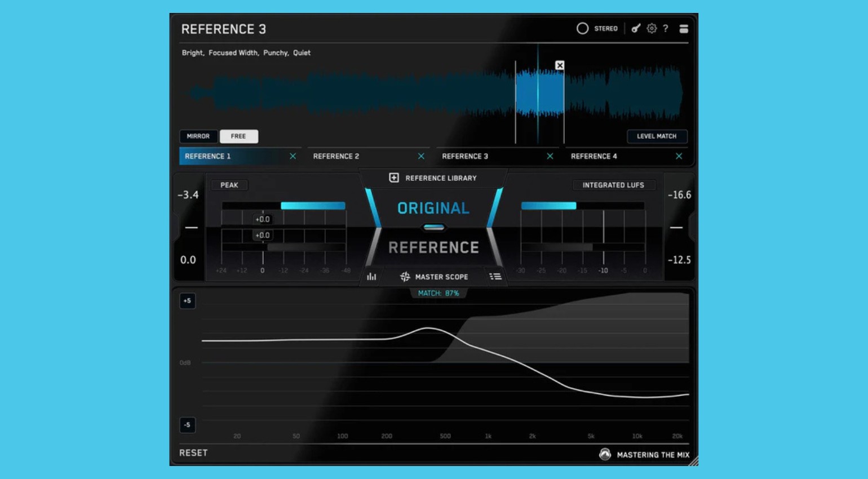
Task: Click INTEGRATED LUFS to change loudness display
Action: pos(613,185)
